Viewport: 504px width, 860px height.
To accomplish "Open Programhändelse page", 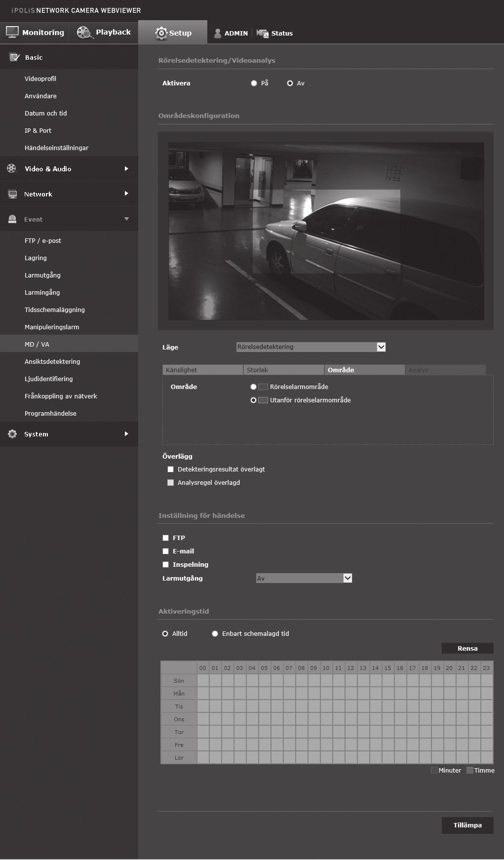I will click(50, 414).
